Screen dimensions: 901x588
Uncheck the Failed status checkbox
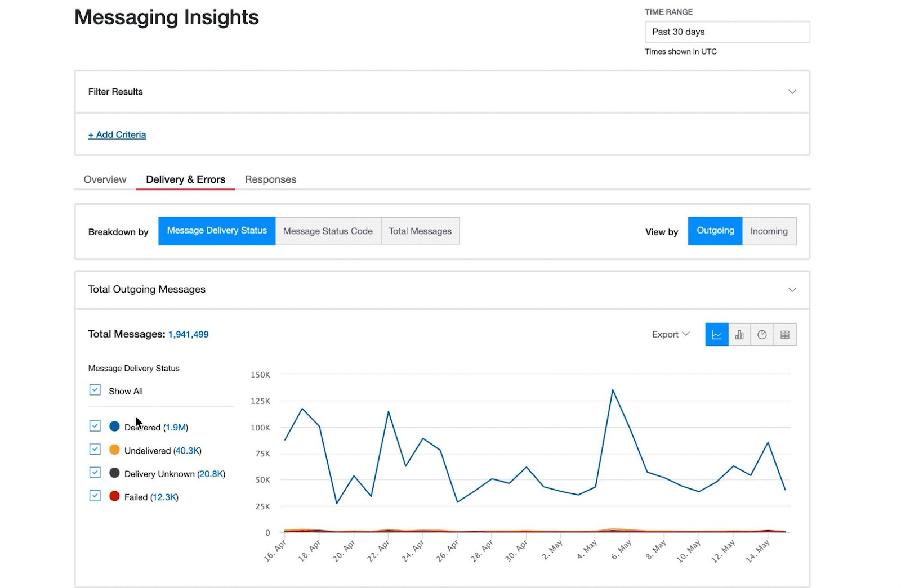[x=95, y=496]
